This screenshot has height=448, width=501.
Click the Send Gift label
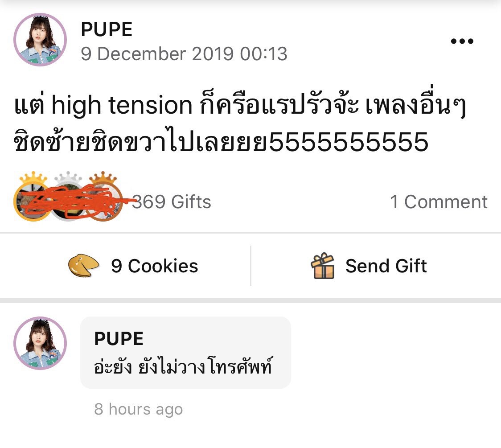tap(386, 266)
